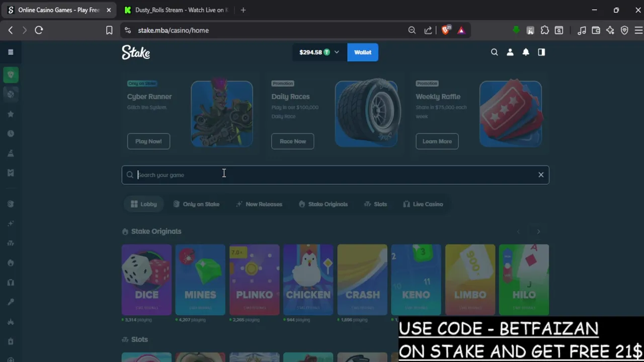Click Race Now for Daily Races
This screenshot has height=362, width=644.
[x=293, y=141]
